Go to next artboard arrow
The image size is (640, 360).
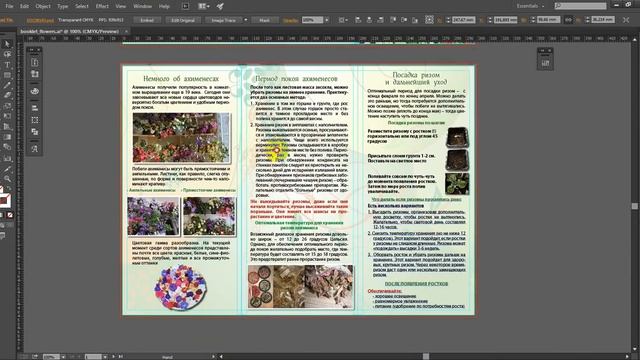[x=113, y=357]
